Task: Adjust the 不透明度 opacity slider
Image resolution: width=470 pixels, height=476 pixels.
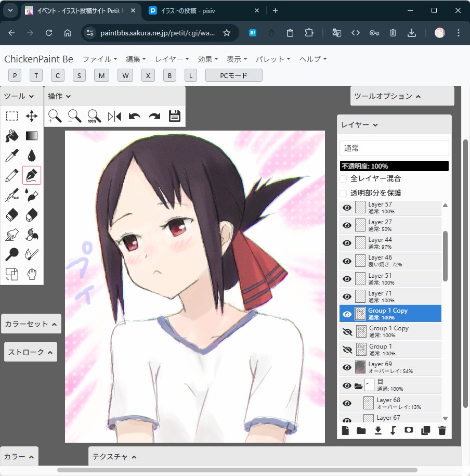Action: pyautogui.click(x=394, y=166)
